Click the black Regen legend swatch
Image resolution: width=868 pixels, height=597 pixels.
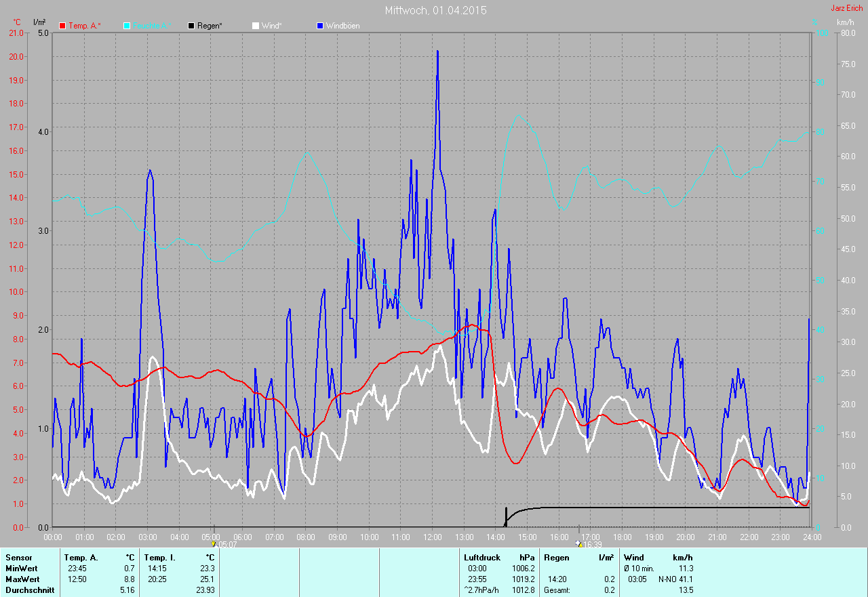[x=192, y=26]
